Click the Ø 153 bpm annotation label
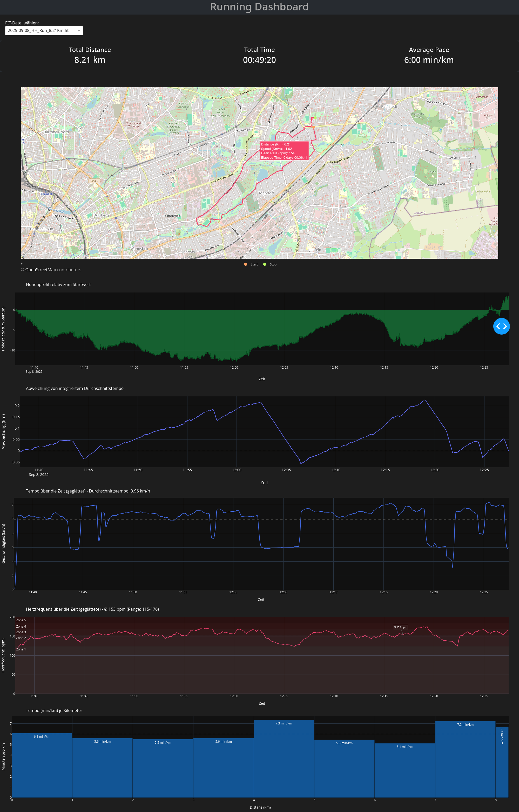Image resolution: width=519 pixels, height=812 pixels. point(400,627)
